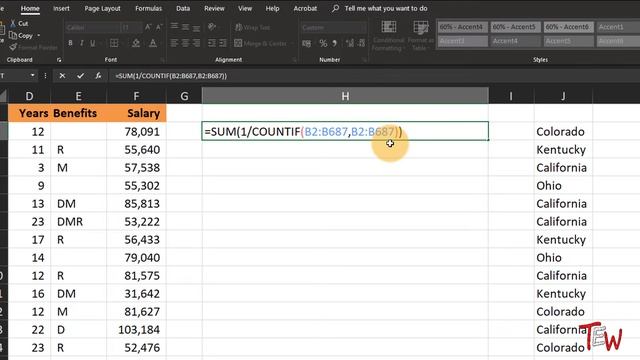Viewport: 640px width, 360px height.
Task: Open the Font dialog launcher
Action: tap(163, 60)
